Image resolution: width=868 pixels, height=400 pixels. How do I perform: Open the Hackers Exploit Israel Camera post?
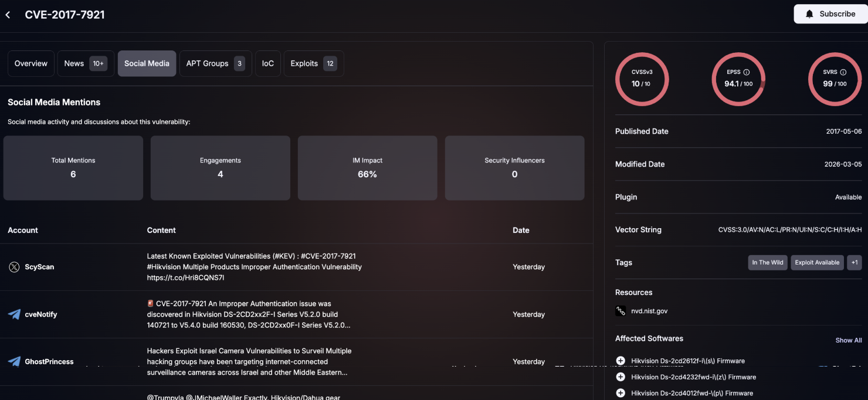point(249,362)
